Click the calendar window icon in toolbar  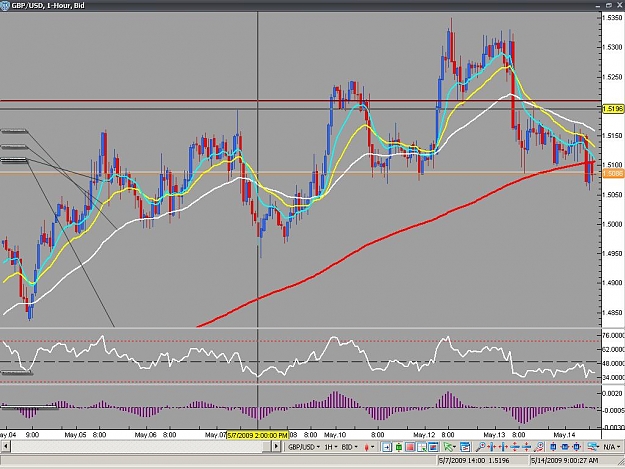[465, 447]
